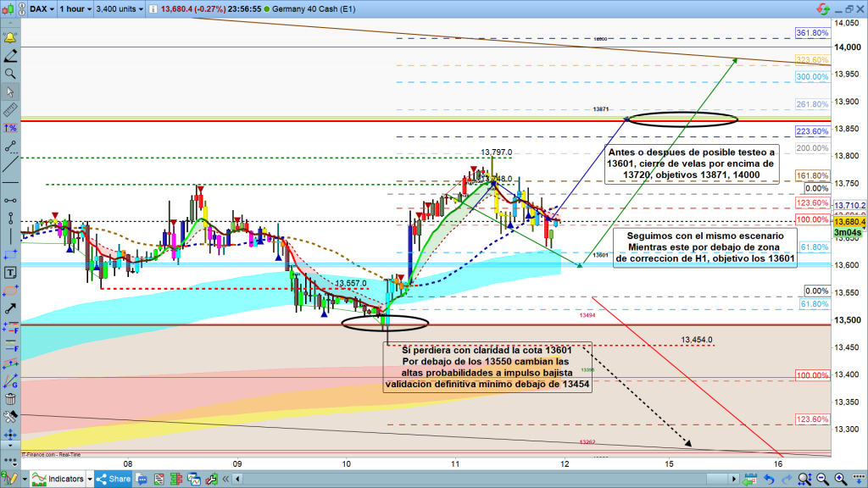
Task: Select the text annotation tool
Action: pyautogui.click(x=10, y=273)
